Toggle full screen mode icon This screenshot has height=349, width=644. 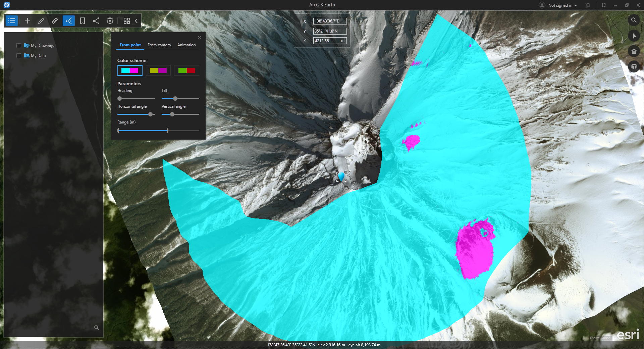pos(603,5)
